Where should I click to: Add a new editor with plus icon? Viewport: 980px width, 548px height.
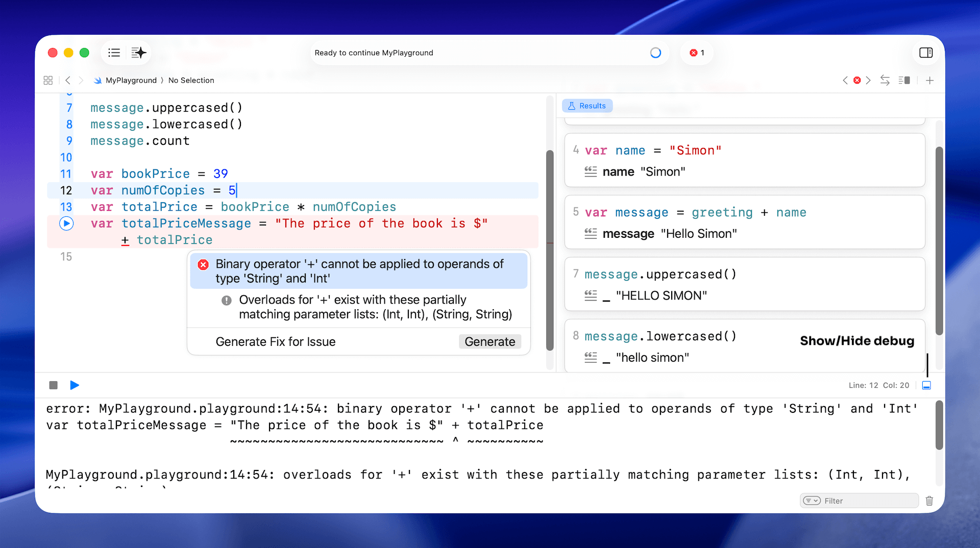point(929,80)
